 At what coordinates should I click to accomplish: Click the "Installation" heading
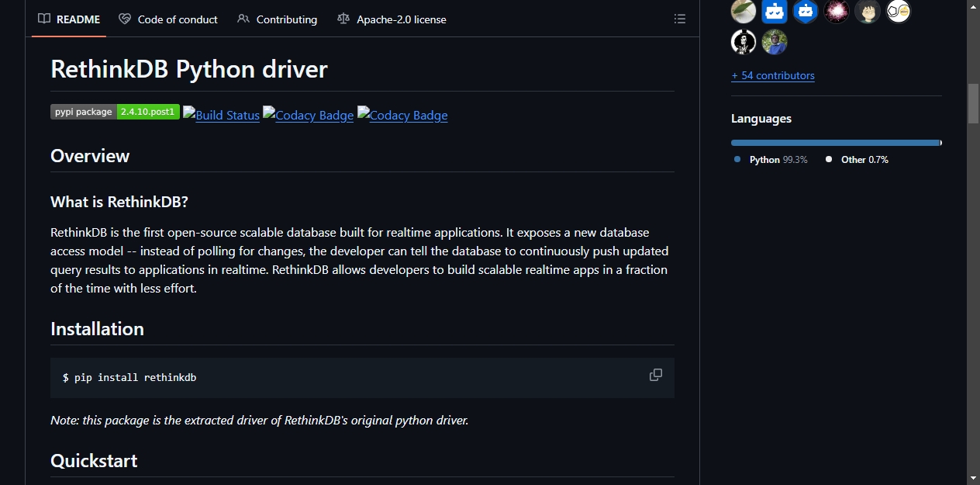tap(97, 328)
